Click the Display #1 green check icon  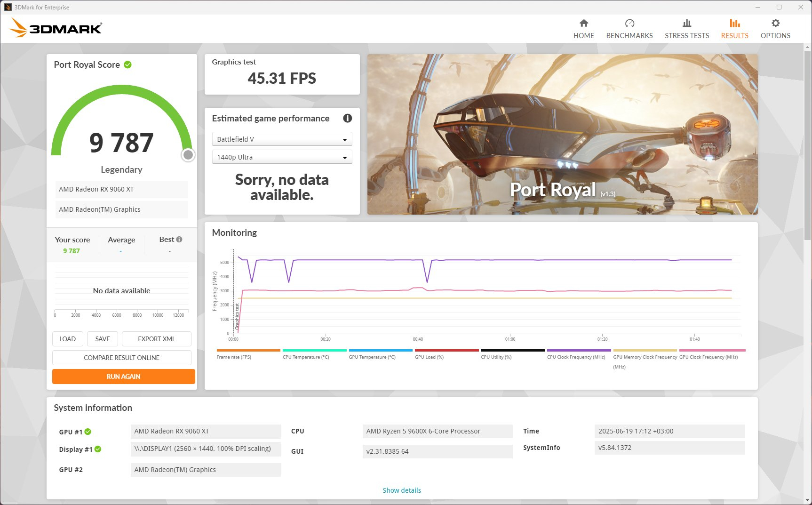(x=98, y=449)
